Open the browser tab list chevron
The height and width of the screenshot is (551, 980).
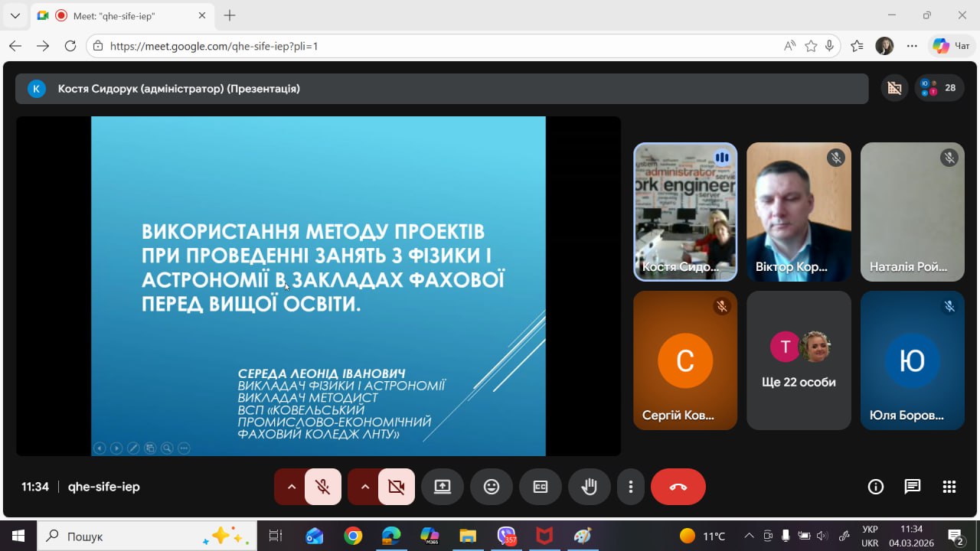pyautogui.click(x=15, y=15)
